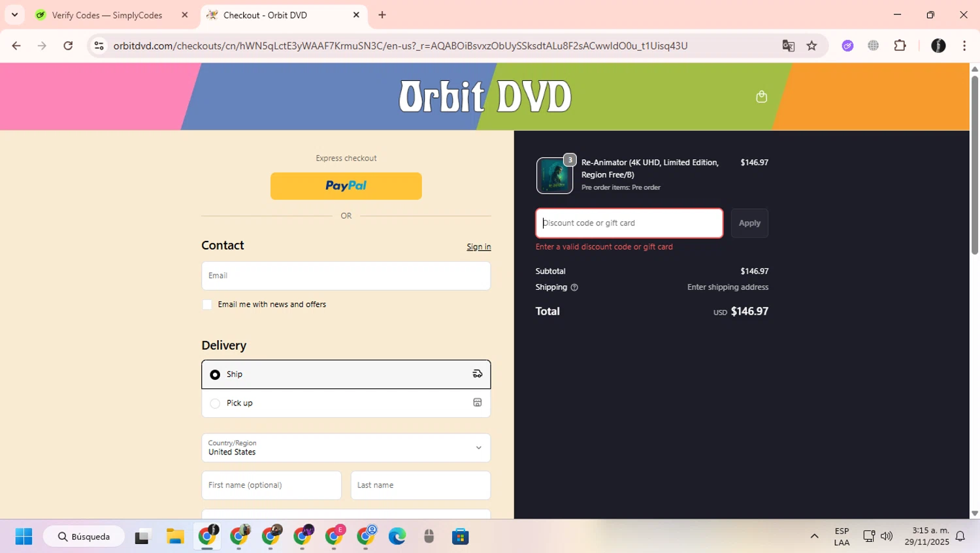Click the Total amount USD $146.97
The height and width of the screenshot is (553, 980).
click(x=741, y=311)
